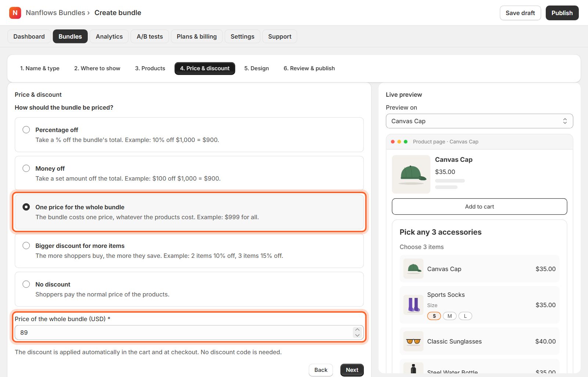Pick sock size M

[449, 316]
